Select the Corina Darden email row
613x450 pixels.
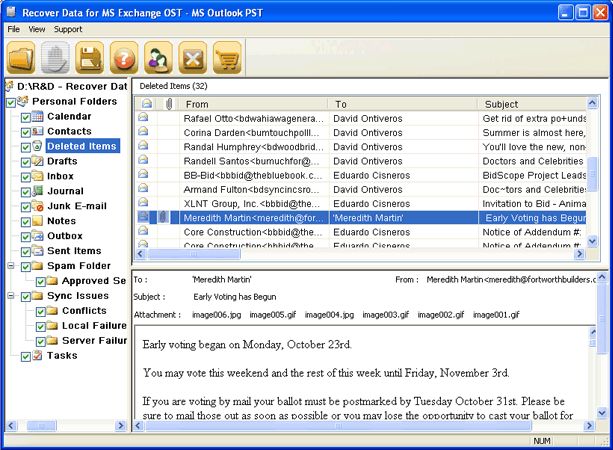click(x=361, y=133)
